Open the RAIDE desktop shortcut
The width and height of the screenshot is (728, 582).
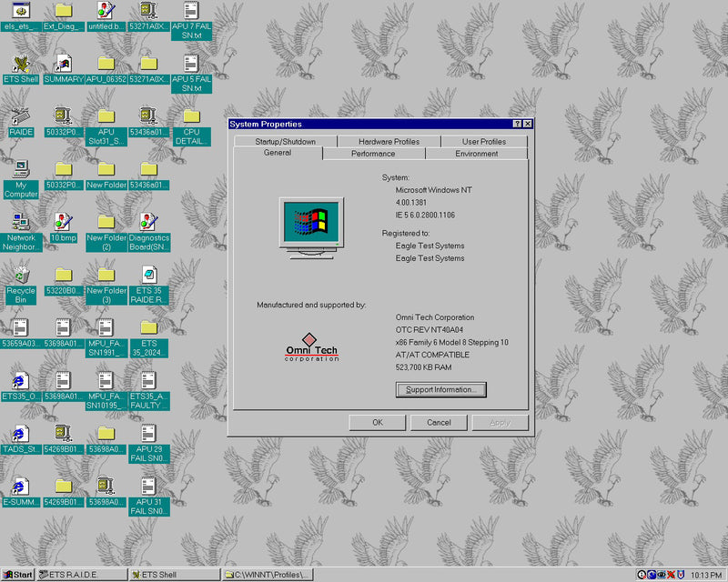pyautogui.click(x=20, y=118)
